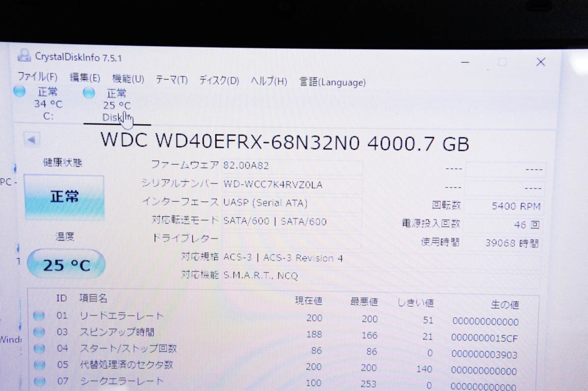Click the 最悪値 column header
Screen dimensions: 588x391
364,301
